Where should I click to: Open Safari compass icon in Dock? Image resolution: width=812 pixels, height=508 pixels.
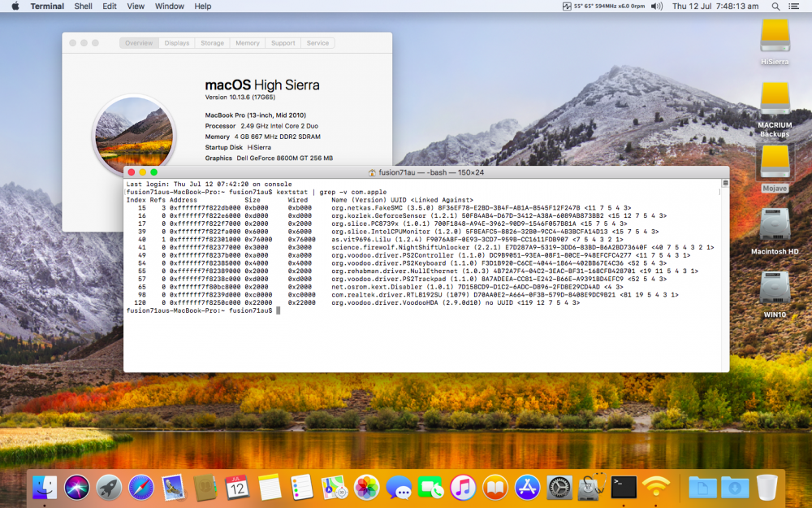click(x=140, y=487)
